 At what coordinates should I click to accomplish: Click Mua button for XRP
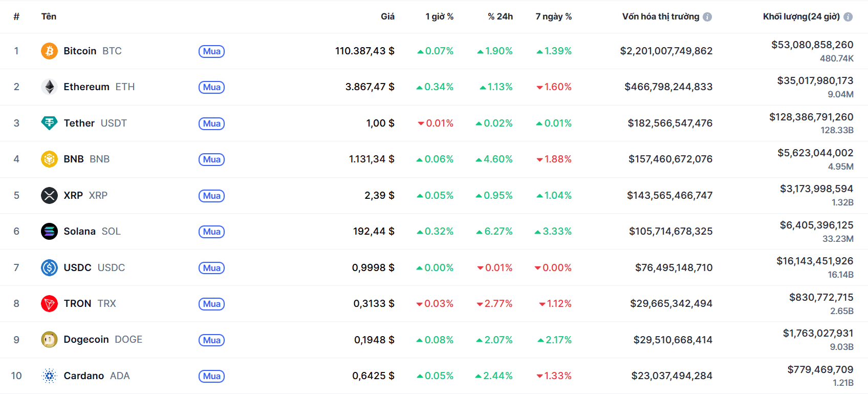pyautogui.click(x=211, y=196)
